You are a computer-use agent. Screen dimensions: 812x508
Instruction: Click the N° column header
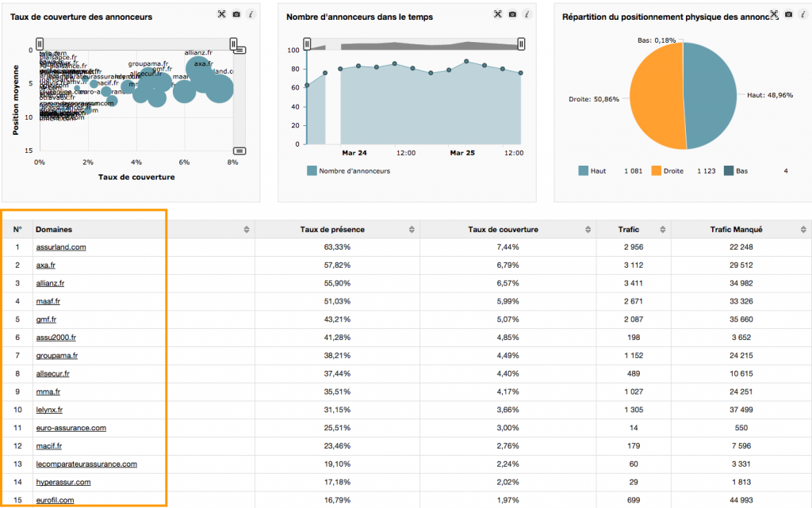pos(17,230)
